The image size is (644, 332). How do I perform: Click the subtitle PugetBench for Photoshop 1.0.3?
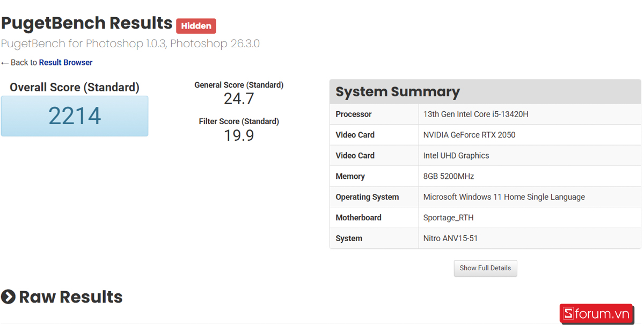point(130,44)
